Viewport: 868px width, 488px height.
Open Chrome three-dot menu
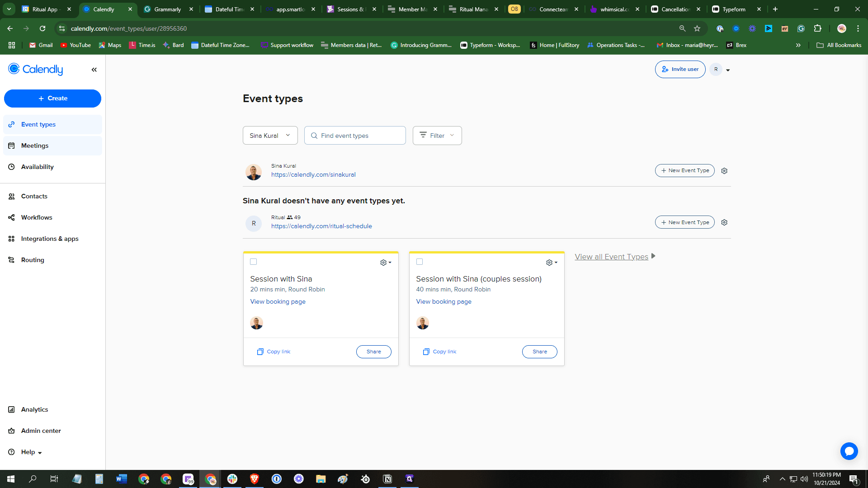pyautogui.click(x=858, y=28)
